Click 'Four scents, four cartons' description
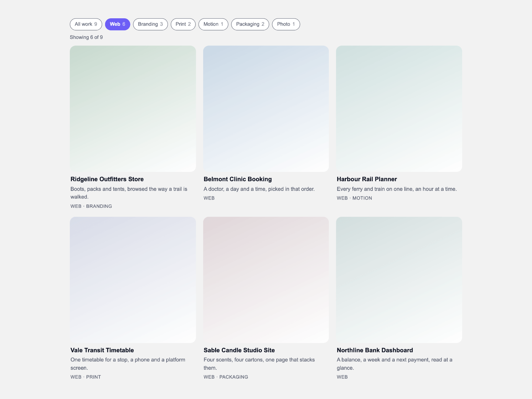Screen dimensions: 532x399 (259, 364)
